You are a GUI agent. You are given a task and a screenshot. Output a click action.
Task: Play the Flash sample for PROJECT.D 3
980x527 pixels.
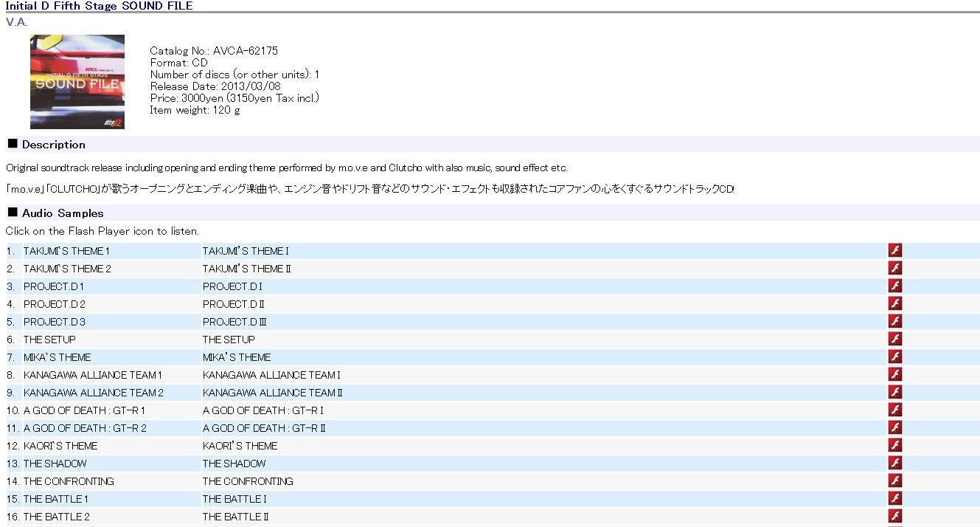point(894,321)
